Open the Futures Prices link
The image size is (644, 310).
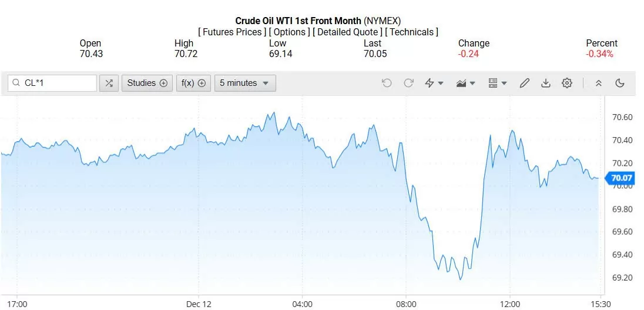[x=232, y=32]
